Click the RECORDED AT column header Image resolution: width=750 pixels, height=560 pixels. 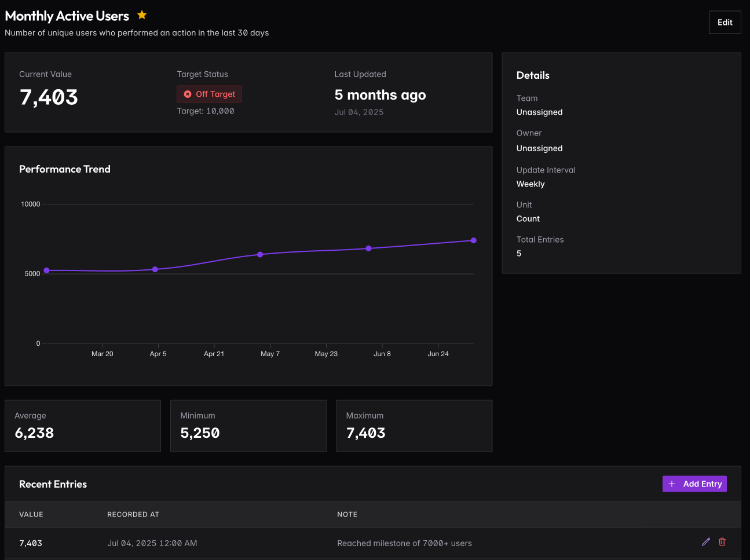click(x=133, y=514)
